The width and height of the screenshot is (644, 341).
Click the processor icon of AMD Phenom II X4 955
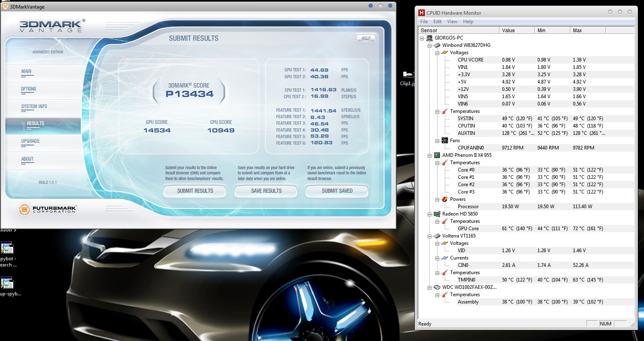click(x=437, y=155)
